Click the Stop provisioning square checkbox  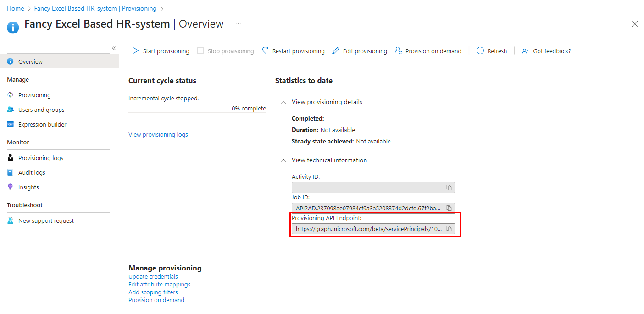[x=200, y=51]
